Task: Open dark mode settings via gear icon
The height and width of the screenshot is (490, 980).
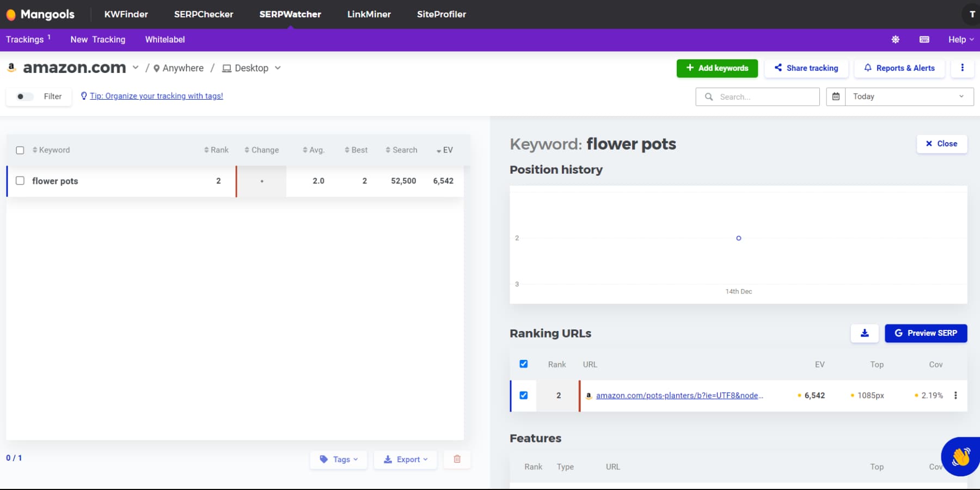Action: (895, 39)
